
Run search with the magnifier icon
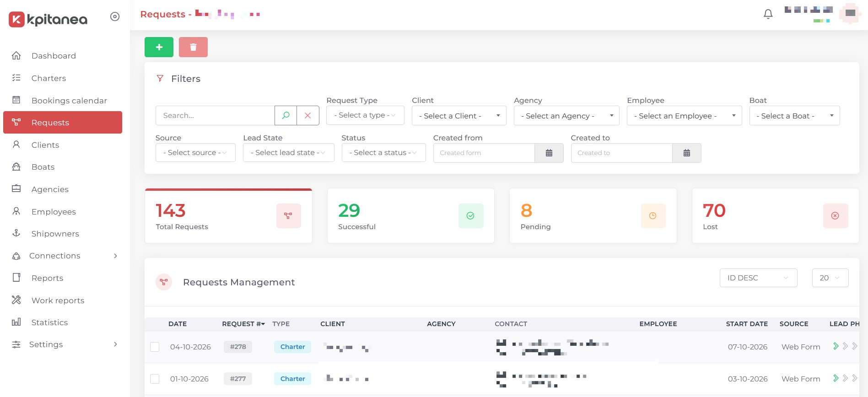tap(286, 116)
